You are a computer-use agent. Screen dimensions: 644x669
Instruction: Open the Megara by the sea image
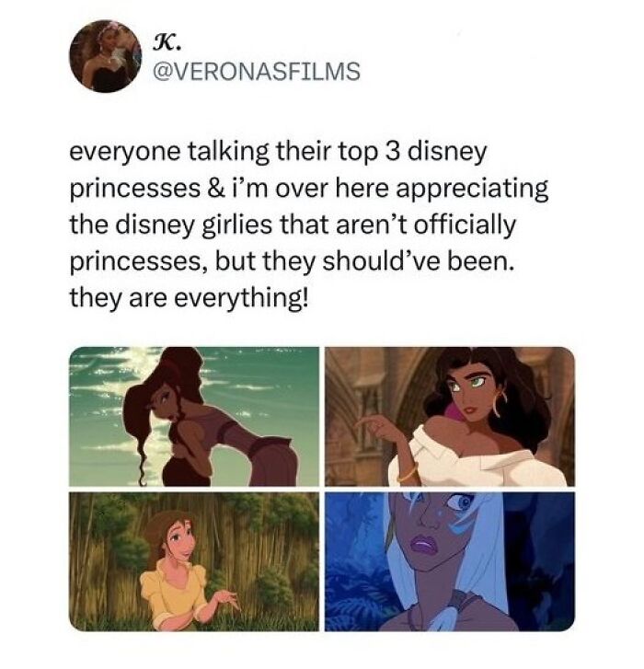[x=194, y=417]
